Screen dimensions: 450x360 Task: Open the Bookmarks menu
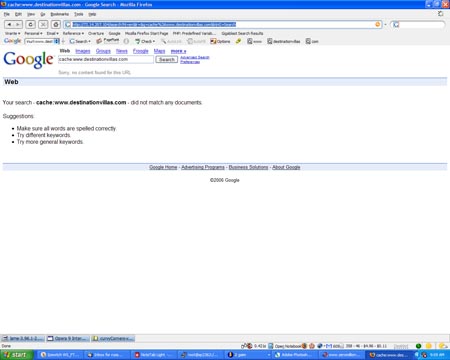point(59,14)
